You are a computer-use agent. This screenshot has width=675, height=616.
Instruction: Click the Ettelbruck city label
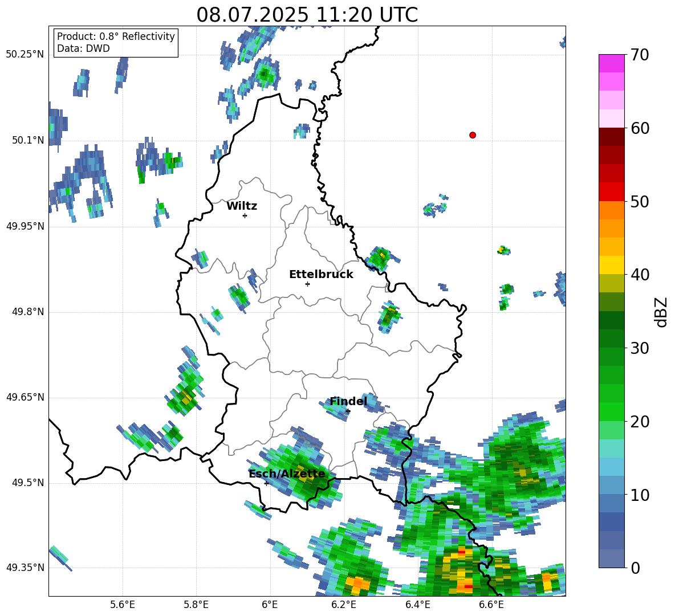[x=321, y=275]
